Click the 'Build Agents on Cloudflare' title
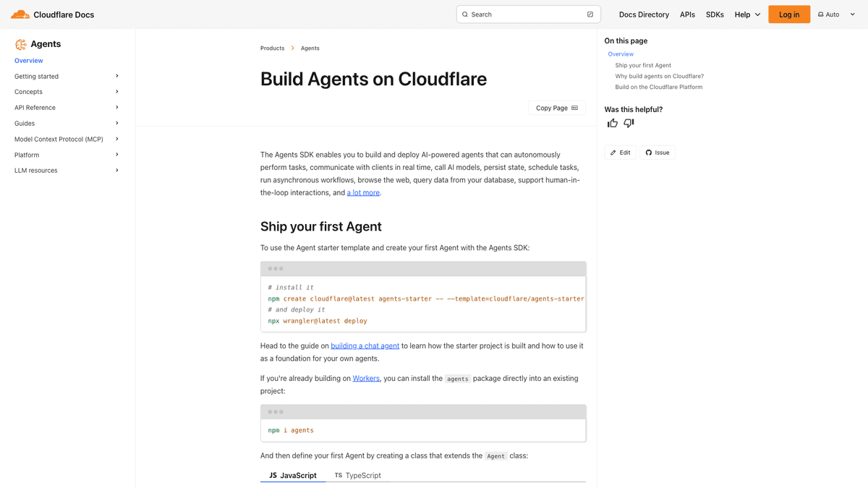The height and width of the screenshot is (488, 868). coord(373,79)
